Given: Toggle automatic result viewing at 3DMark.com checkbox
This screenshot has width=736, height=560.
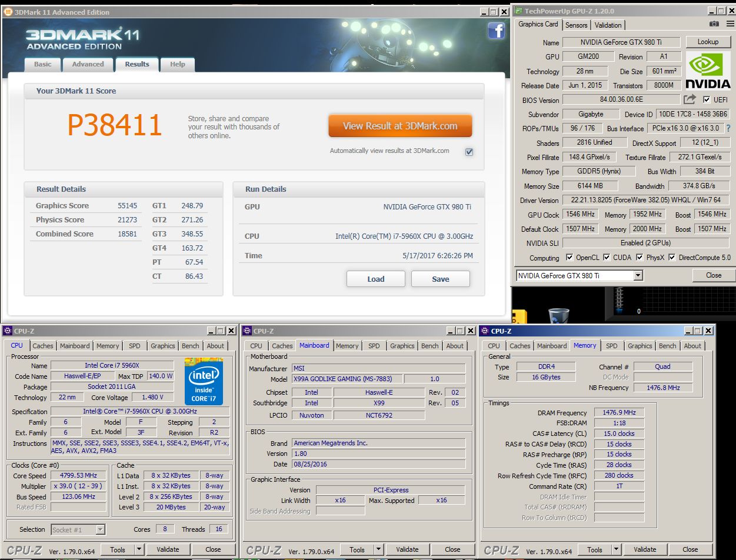Looking at the screenshot, I should coord(469,152).
